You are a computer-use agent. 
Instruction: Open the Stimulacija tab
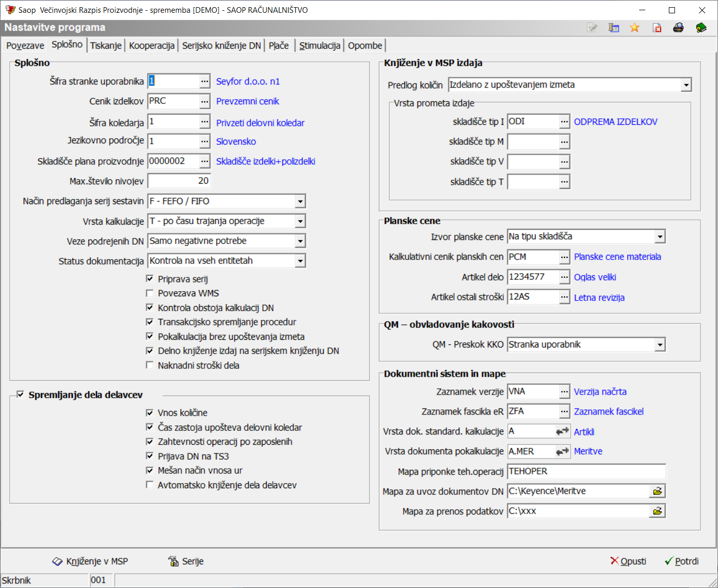[320, 46]
